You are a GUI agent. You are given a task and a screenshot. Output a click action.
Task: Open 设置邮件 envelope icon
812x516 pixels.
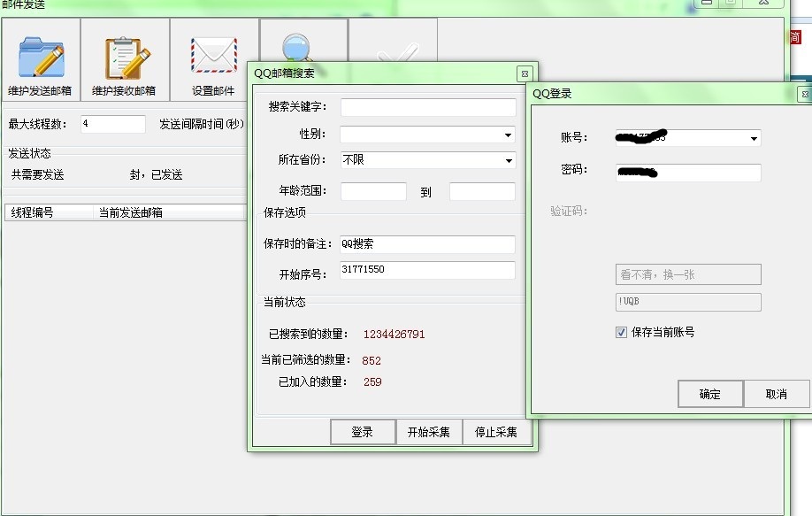click(214, 55)
